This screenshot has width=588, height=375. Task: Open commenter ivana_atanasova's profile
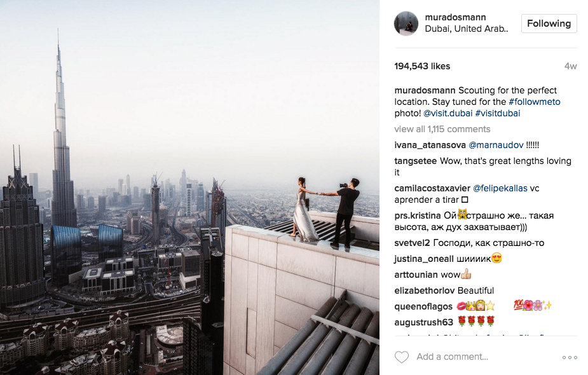click(430, 145)
